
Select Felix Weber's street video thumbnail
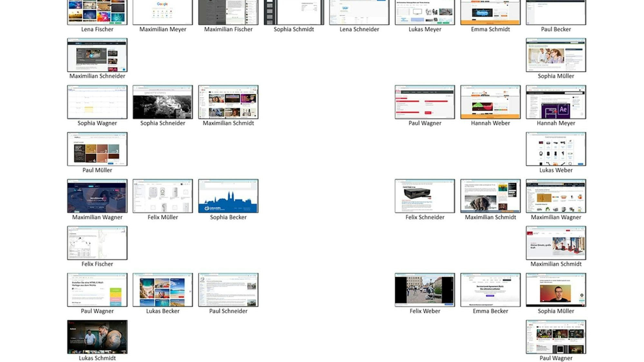pos(425,290)
